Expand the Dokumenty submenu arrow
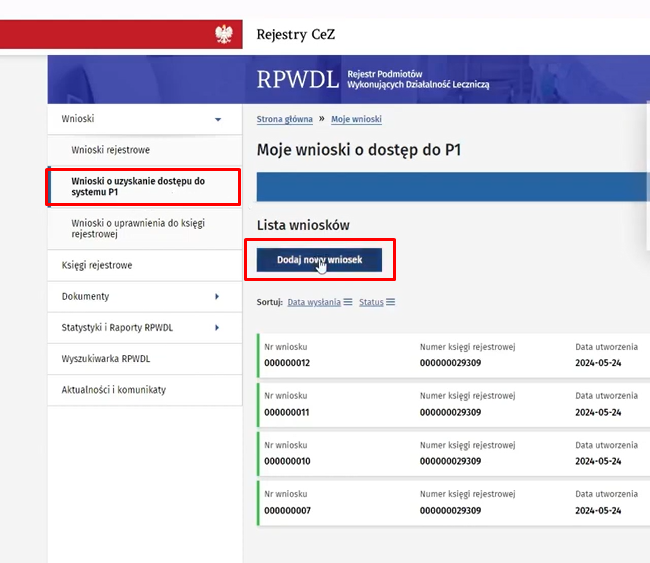The height and width of the screenshot is (563, 650). click(x=217, y=297)
